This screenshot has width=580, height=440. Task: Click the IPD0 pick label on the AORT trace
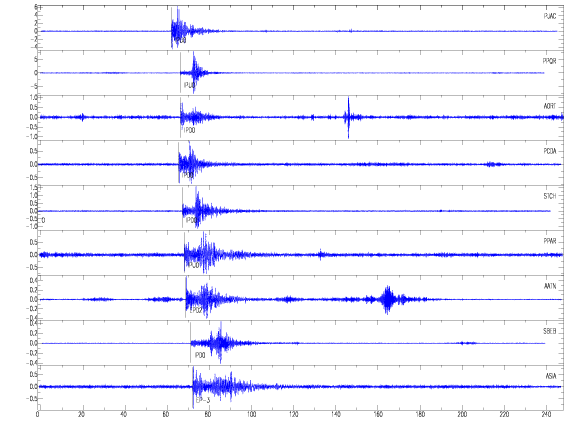point(189,131)
